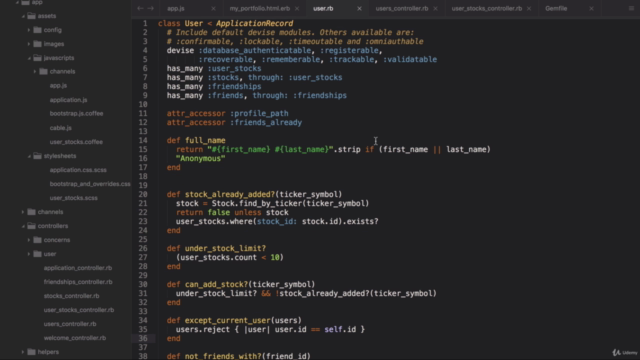Collapse the assets folder arrow
Viewport: 640px width, 360px height.
(23, 16)
